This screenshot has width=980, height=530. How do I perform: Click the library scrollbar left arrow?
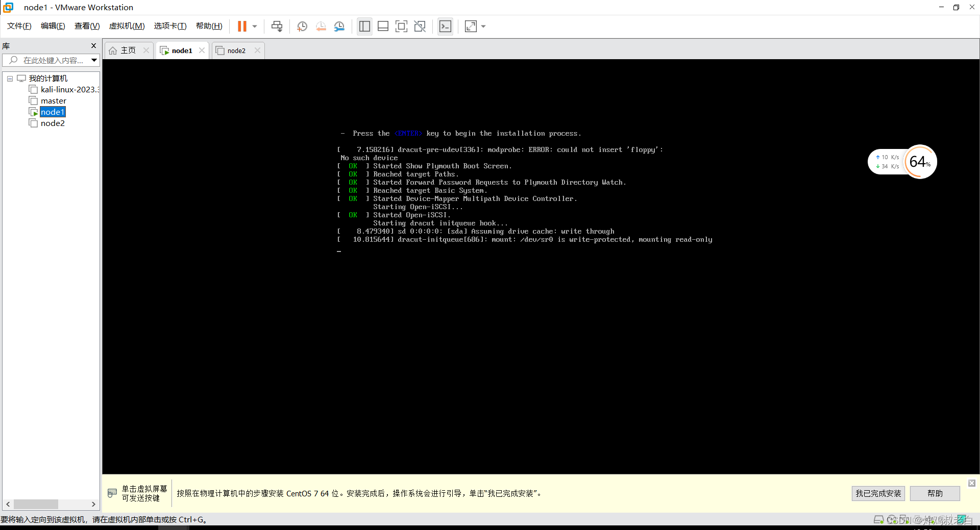[8, 504]
